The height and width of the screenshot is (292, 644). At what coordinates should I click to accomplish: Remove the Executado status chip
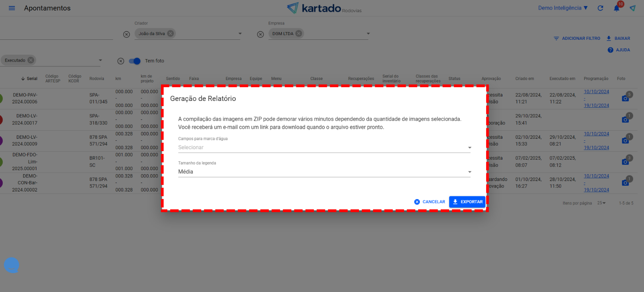pos(31,60)
